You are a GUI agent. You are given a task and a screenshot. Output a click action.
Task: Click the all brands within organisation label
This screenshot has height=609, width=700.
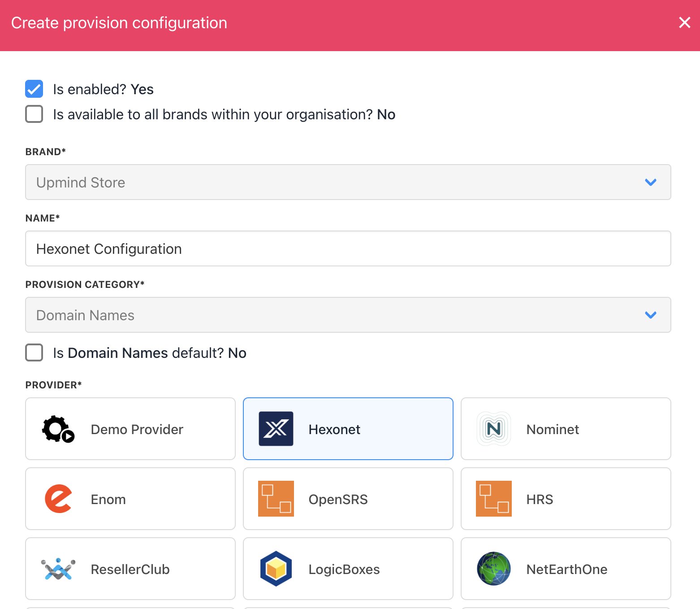pyautogui.click(x=224, y=114)
